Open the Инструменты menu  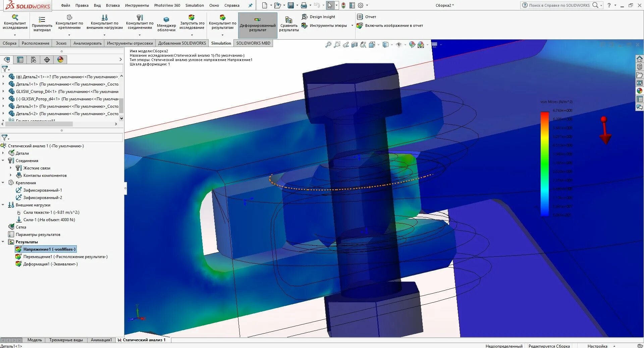137,5
